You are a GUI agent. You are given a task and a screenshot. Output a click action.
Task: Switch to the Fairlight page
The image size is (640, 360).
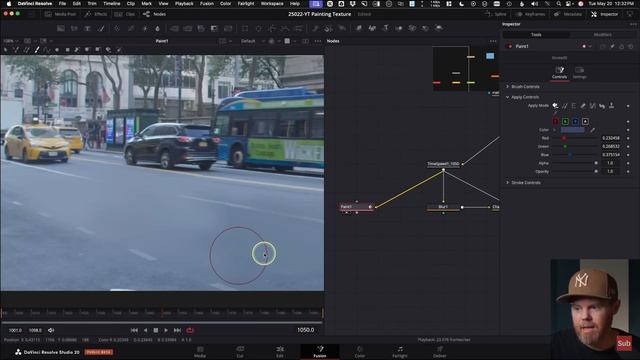400,352
